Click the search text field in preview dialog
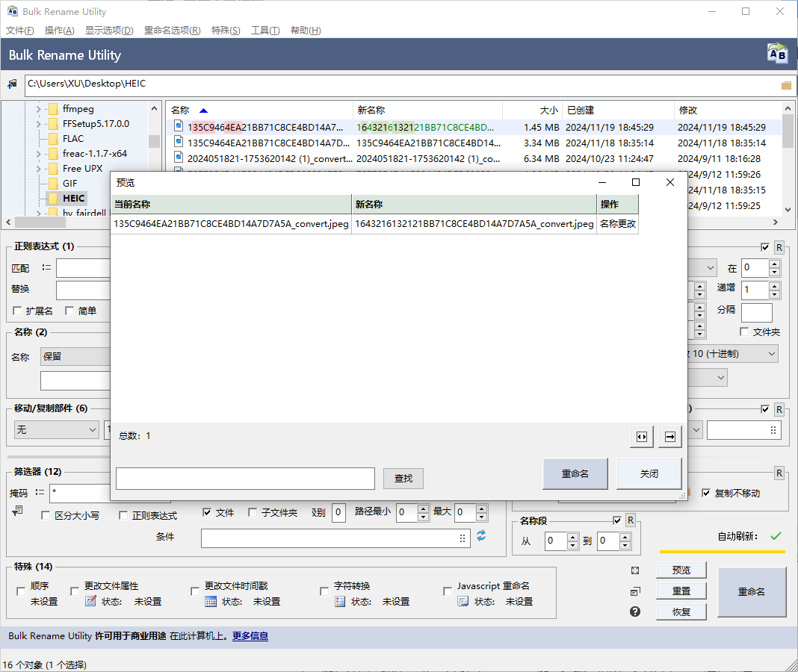 click(245, 479)
